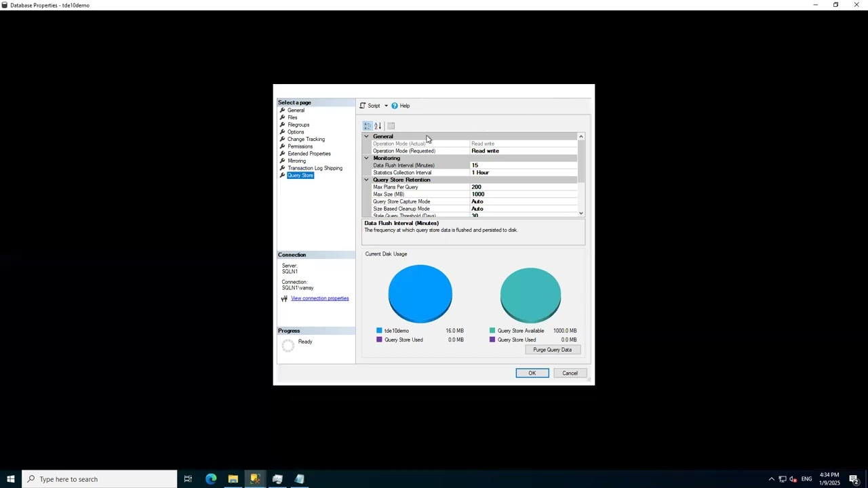Click Statistics Collection Interval label
Viewport: 868px width, 488px height.
click(x=402, y=173)
